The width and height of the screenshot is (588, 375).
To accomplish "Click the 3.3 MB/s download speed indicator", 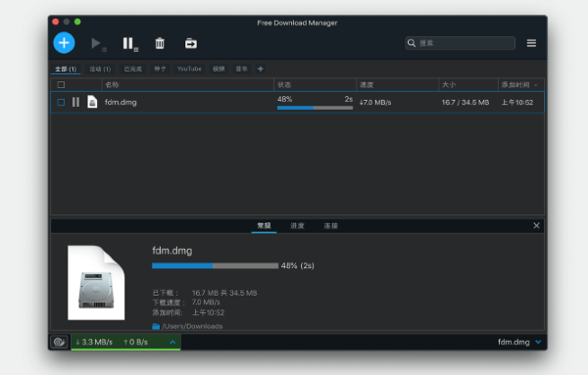I will click(94, 342).
